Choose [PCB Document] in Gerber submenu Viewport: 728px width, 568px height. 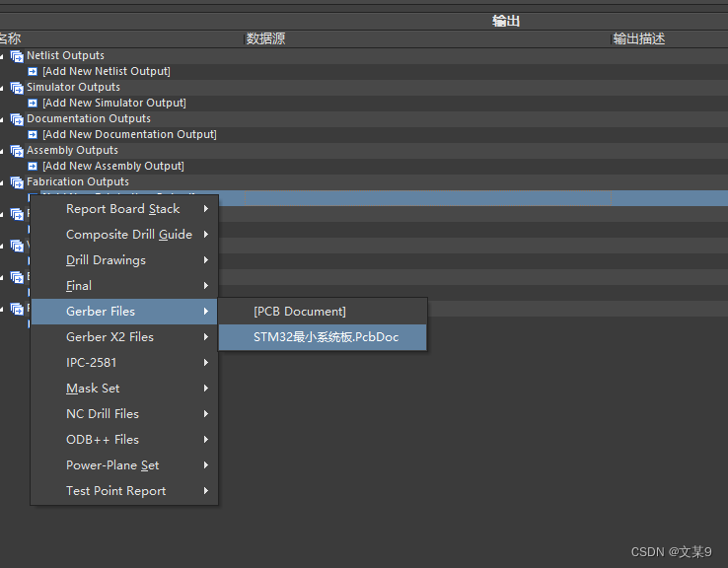coord(323,312)
